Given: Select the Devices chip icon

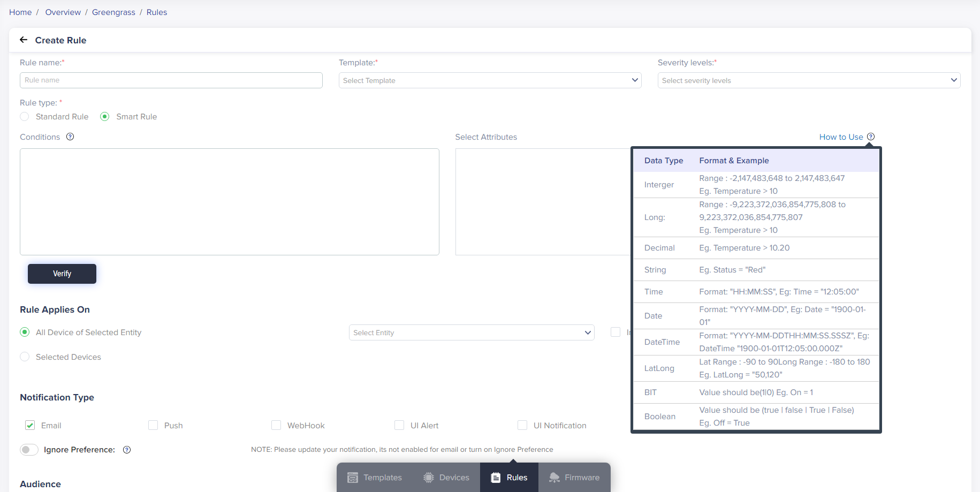Looking at the screenshot, I should (x=428, y=477).
